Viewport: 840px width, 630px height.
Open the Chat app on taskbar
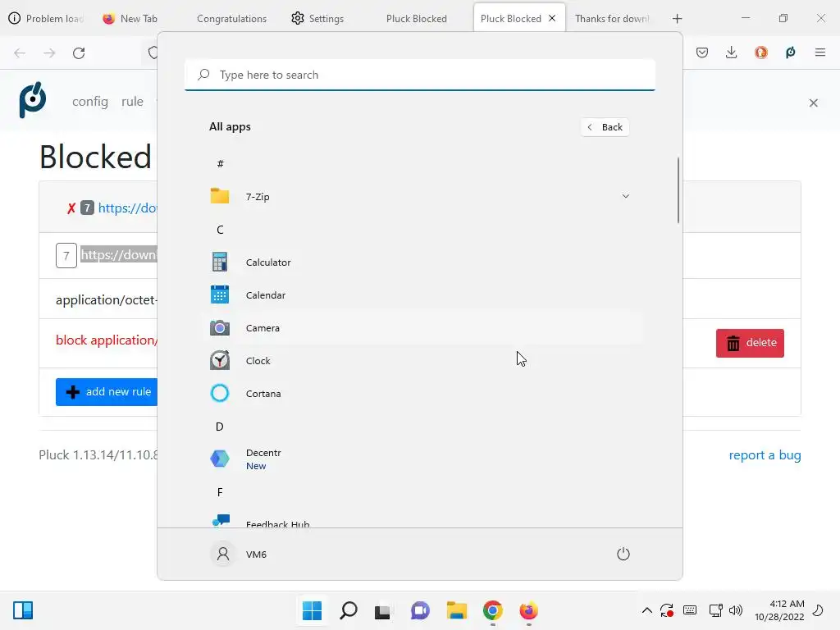pyautogui.click(x=420, y=610)
